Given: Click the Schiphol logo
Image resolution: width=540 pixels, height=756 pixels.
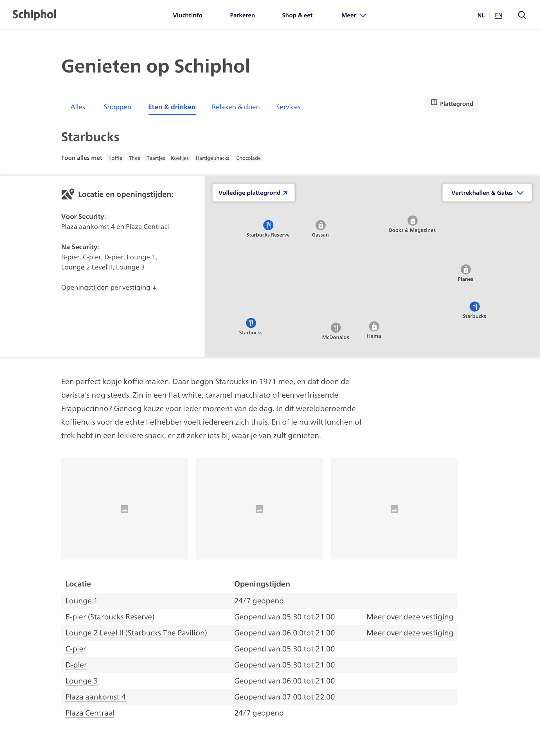Looking at the screenshot, I should coord(34,15).
